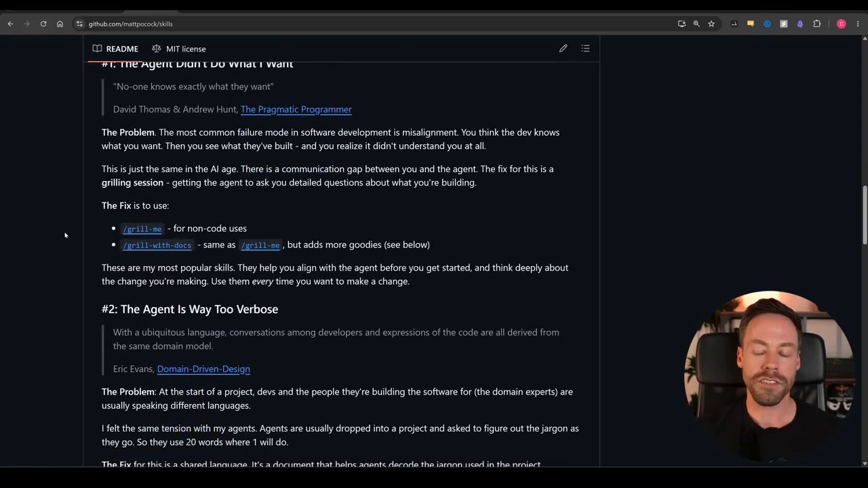Open the Chrome profile avatar

click(842, 24)
